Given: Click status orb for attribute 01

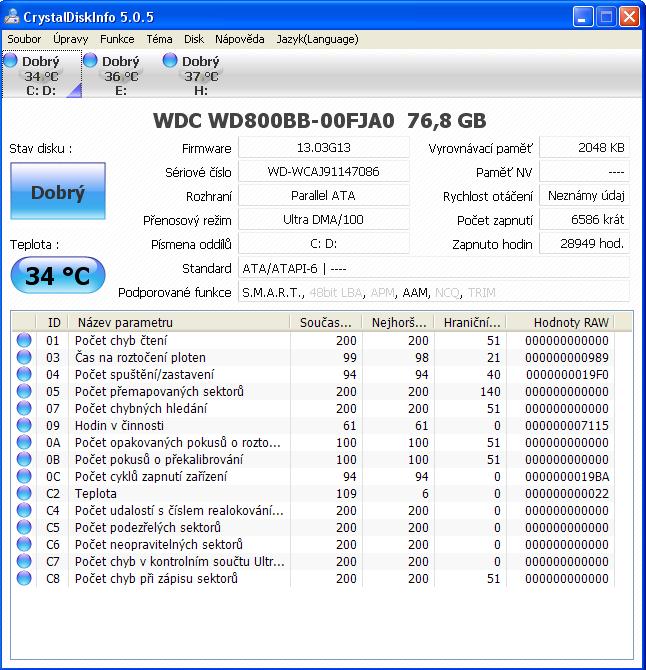Looking at the screenshot, I should [24, 340].
